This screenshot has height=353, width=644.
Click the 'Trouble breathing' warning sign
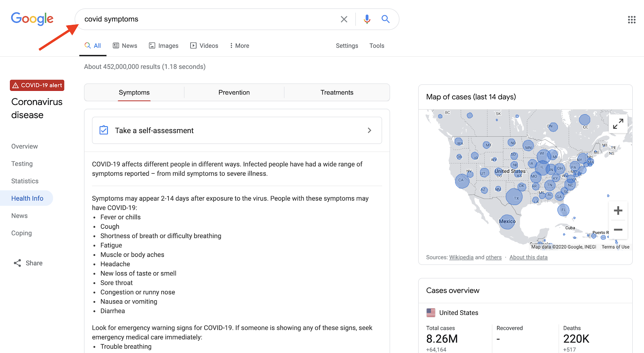(126, 347)
